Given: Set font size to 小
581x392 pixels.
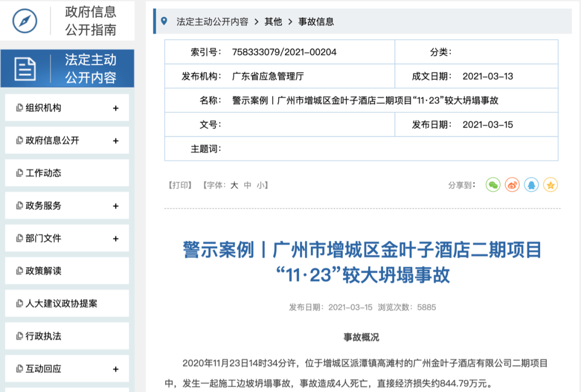Looking at the screenshot, I should tap(261, 185).
